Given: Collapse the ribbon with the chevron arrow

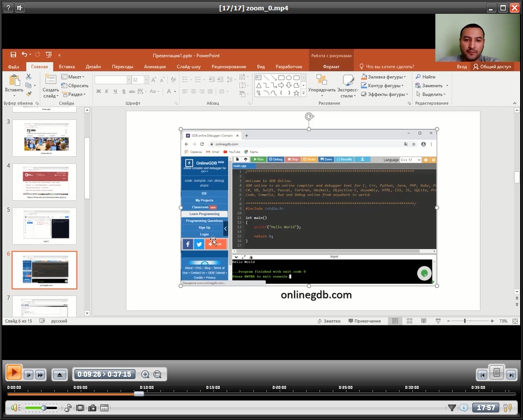Looking at the screenshot, I should click(515, 103).
